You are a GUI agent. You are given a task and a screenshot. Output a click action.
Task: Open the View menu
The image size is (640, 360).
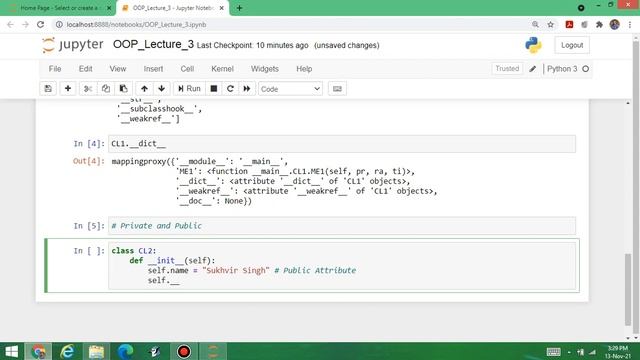[118, 69]
